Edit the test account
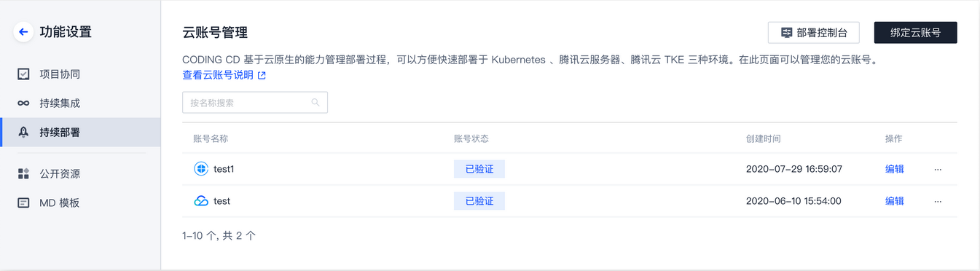This screenshot has width=980, height=271. [895, 201]
